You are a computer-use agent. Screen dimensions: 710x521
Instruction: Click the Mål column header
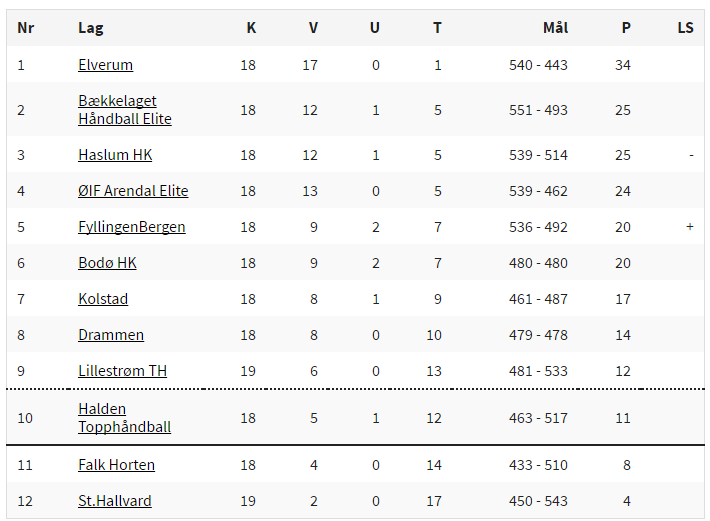click(x=556, y=28)
